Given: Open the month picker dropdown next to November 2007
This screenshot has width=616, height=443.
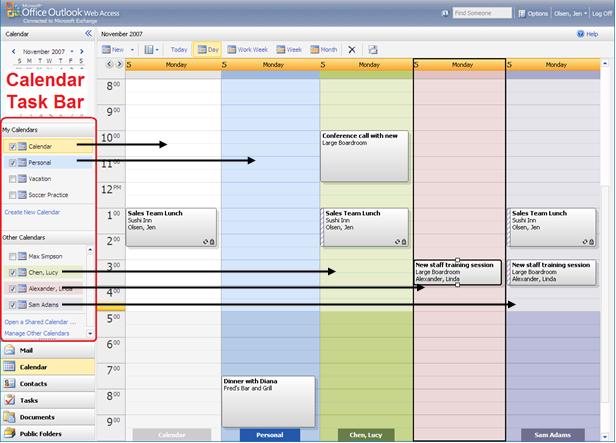Looking at the screenshot, I should pos(72,51).
